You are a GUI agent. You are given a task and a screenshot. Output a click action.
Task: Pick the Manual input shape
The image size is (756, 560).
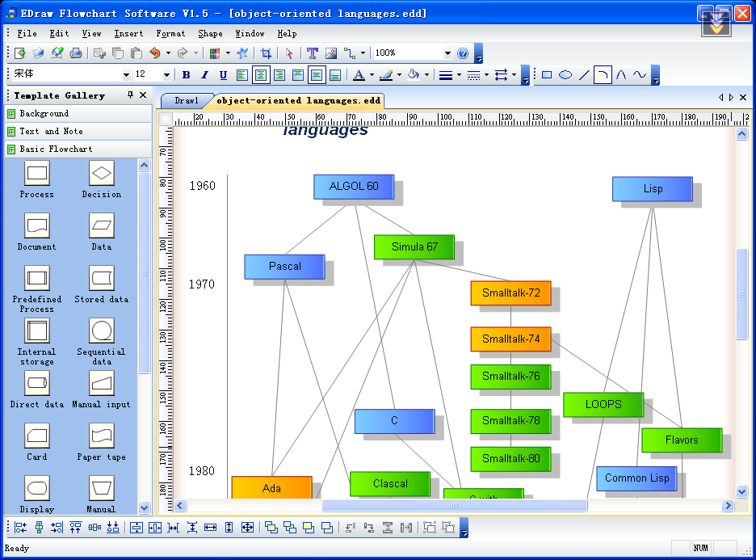[x=101, y=383]
